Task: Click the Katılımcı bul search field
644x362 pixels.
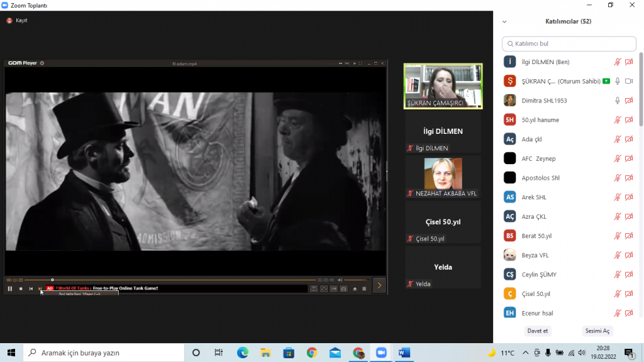Action: click(569, 43)
